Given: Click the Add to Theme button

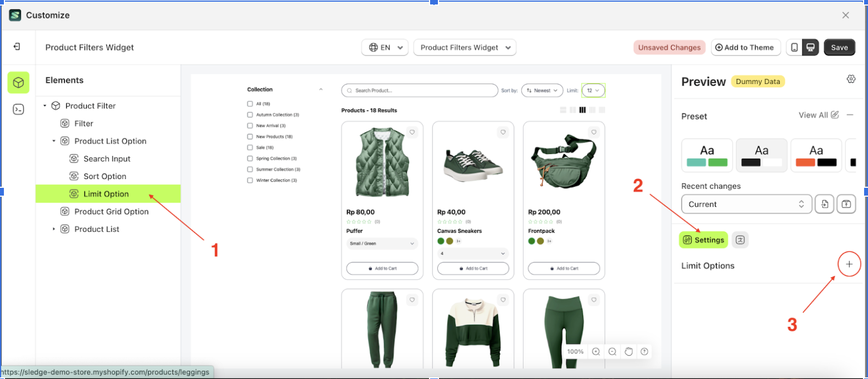Looking at the screenshot, I should click(746, 48).
